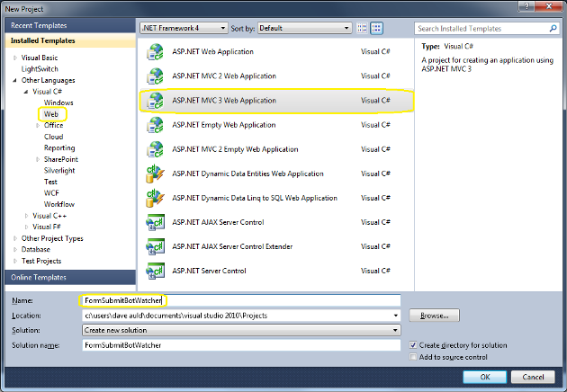Select the WCF category
Screen dimensions: 567x392
click(x=51, y=193)
